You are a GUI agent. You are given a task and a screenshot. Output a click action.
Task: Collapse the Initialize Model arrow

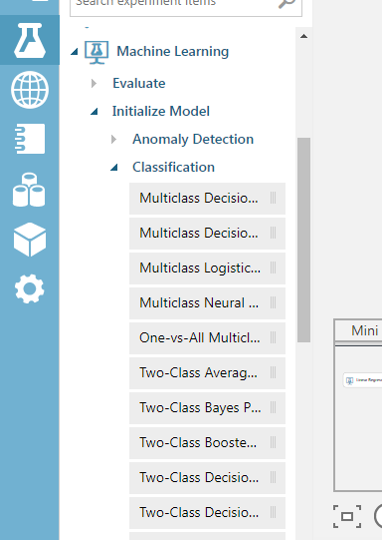94,112
